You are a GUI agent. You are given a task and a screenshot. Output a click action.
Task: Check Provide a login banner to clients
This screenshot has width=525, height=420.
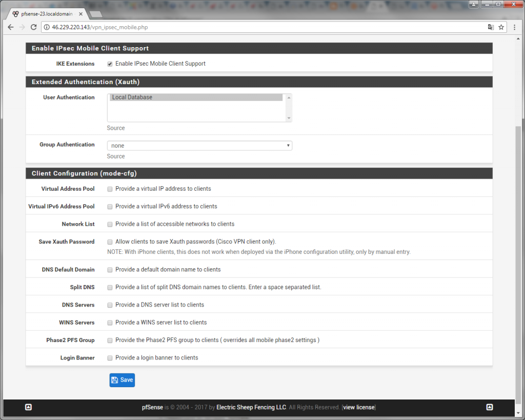click(x=110, y=358)
